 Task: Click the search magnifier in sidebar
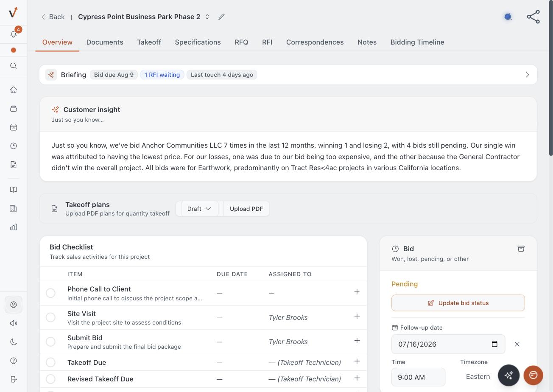(14, 66)
